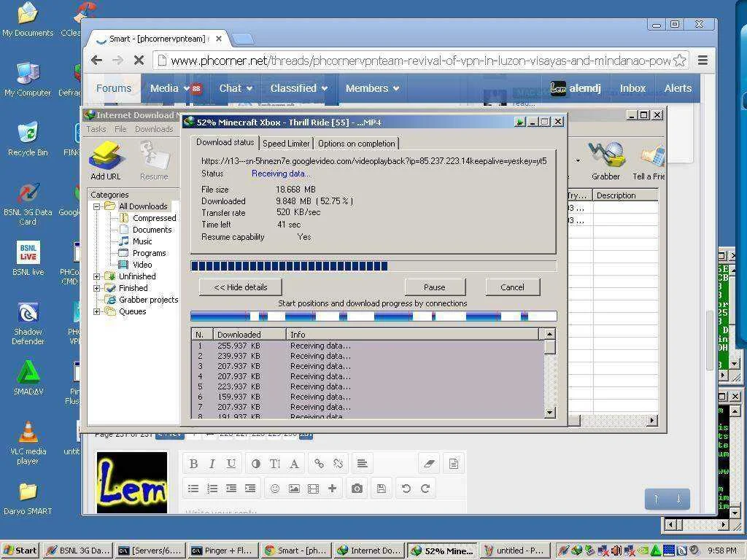
Task: Click the Start button on taskbar
Action: click(x=20, y=551)
